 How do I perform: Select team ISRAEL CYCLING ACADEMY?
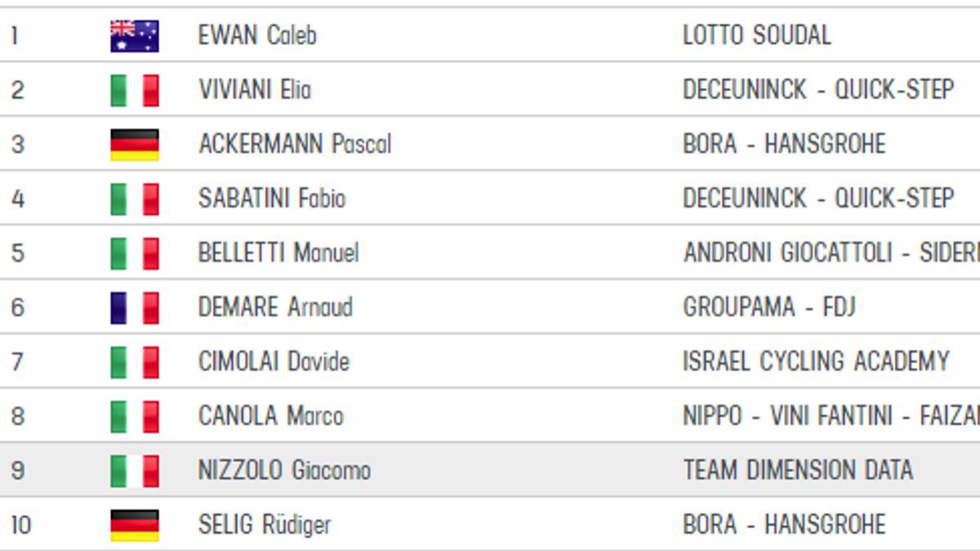[x=816, y=362]
